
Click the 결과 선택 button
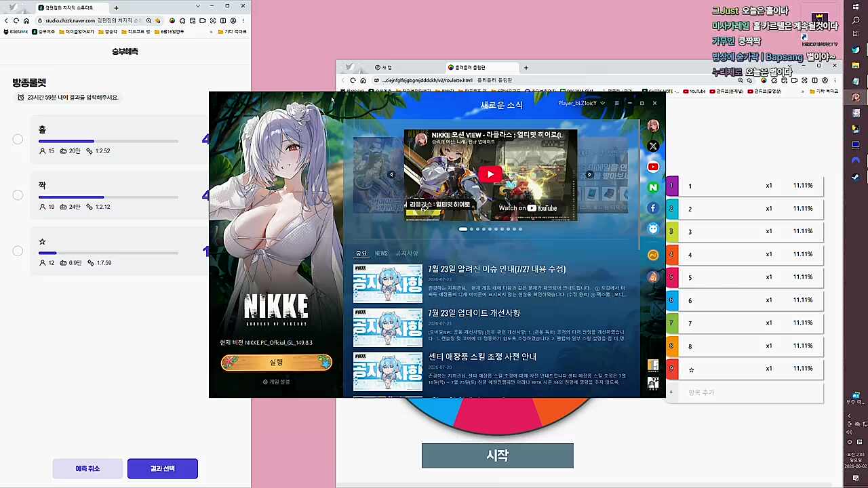[x=163, y=468]
